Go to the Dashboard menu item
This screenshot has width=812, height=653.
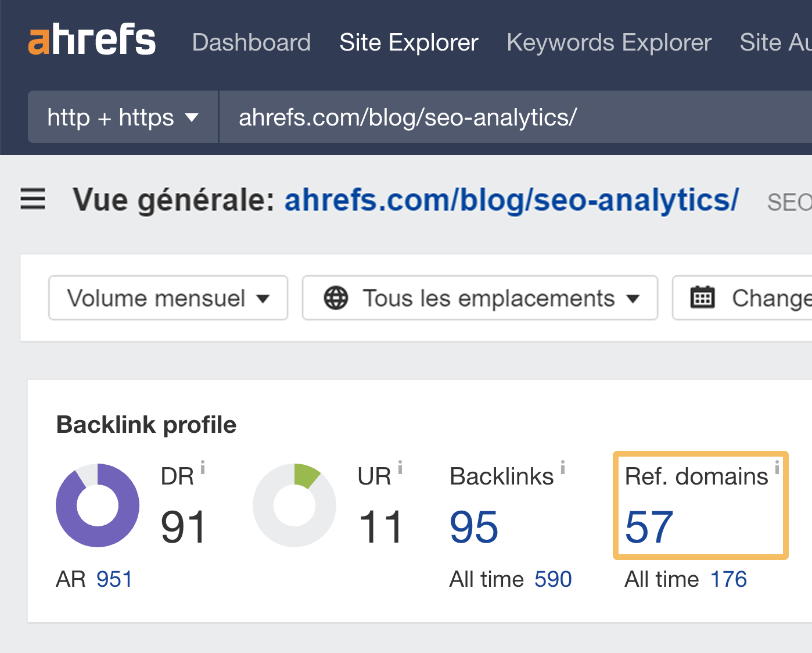point(251,42)
